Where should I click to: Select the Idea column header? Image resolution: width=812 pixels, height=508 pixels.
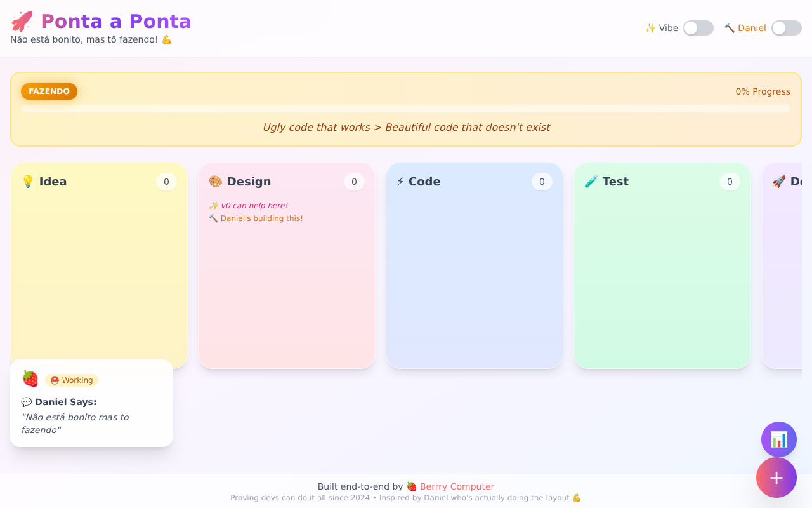[x=53, y=182]
